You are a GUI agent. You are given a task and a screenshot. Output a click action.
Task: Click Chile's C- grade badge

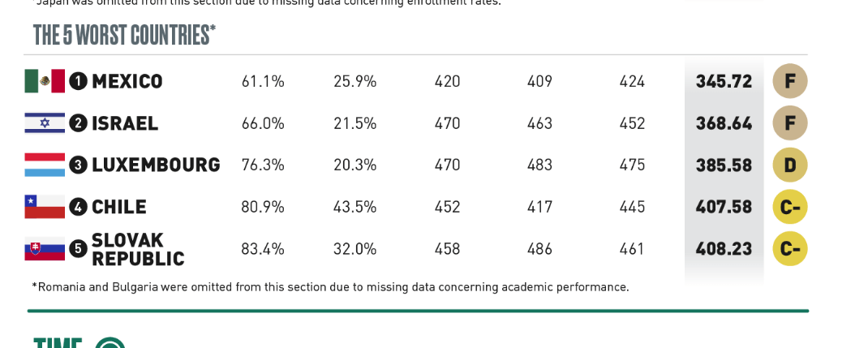(x=789, y=207)
